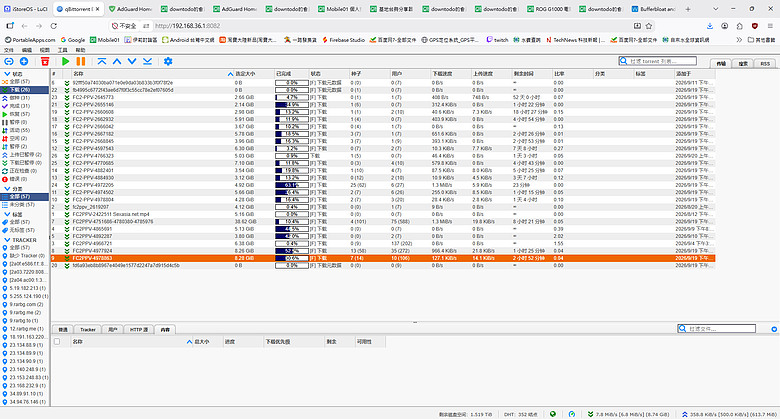780x419 pixels.
Task: Open the browser hamburger menu
Action: point(770,26)
